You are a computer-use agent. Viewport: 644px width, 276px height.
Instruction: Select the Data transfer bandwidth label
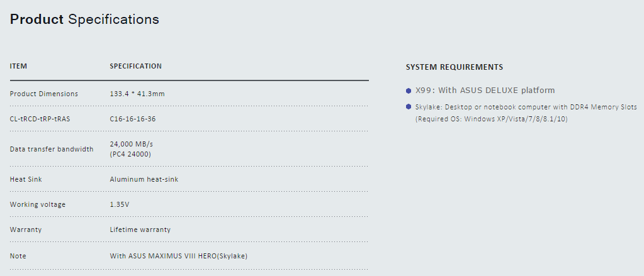pos(52,149)
